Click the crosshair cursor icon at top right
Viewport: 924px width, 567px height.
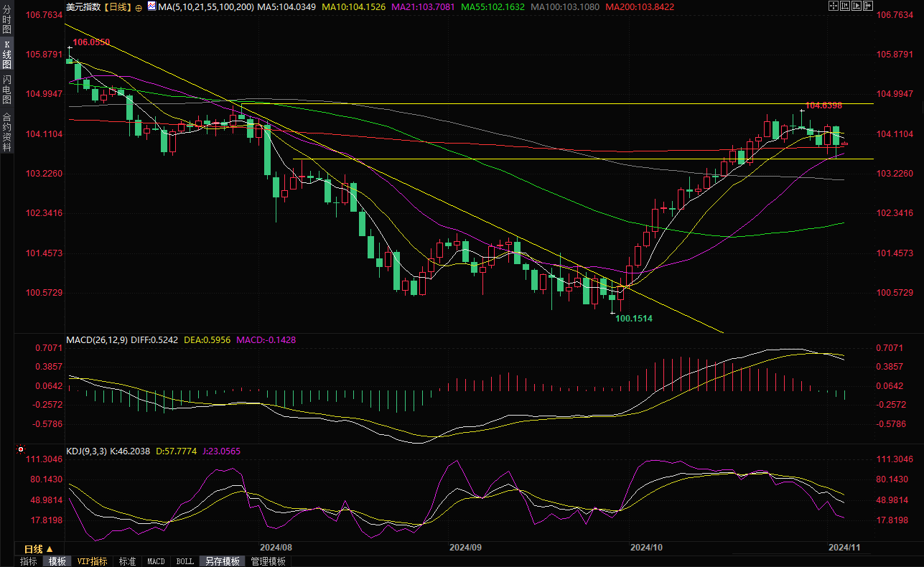point(833,6)
